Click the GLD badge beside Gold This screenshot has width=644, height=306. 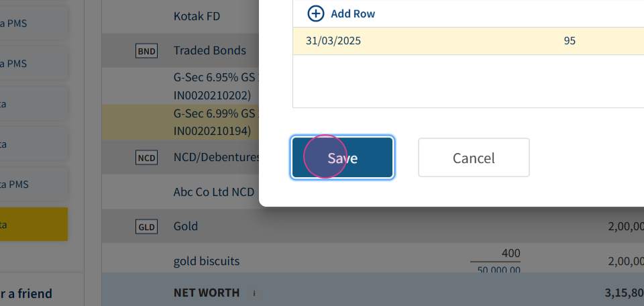pos(146,227)
